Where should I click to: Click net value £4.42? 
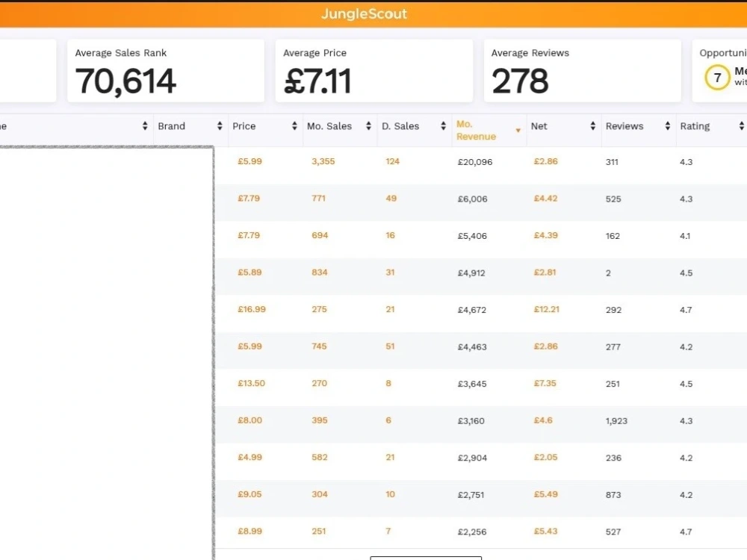tap(545, 199)
